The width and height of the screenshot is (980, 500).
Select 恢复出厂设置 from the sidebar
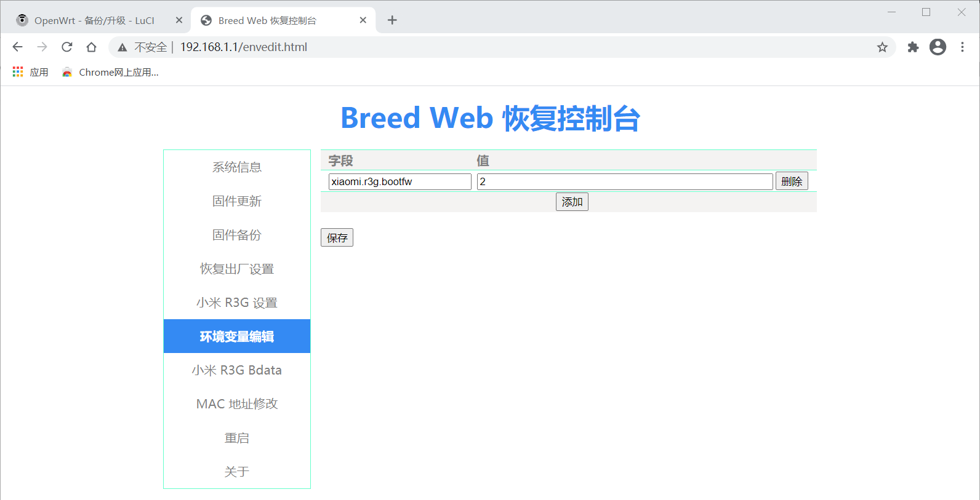pos(237,269)
